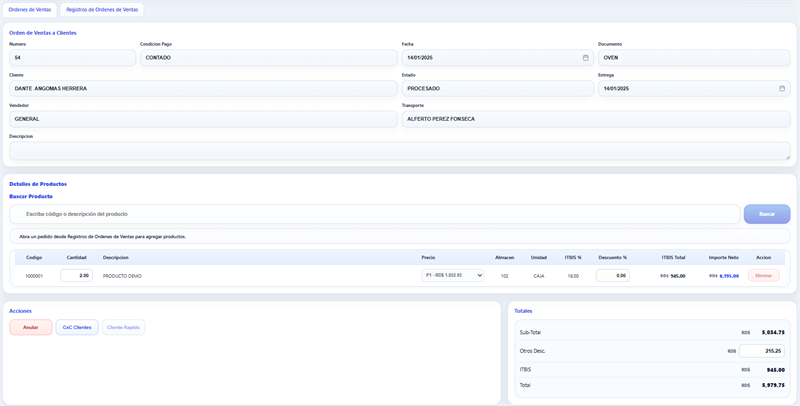800x406 pixels.
Task: Click the red Anular button
Action: click(x=31, y=327)
